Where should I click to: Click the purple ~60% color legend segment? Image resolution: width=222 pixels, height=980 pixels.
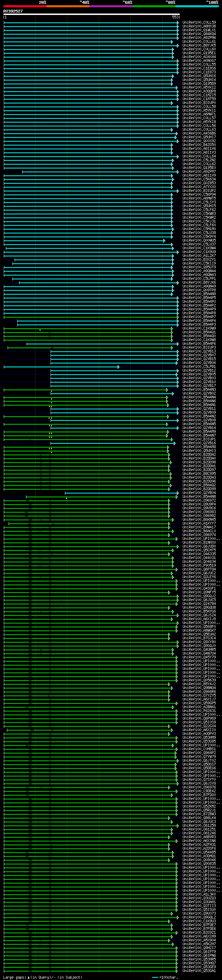(x=111, y=6)
